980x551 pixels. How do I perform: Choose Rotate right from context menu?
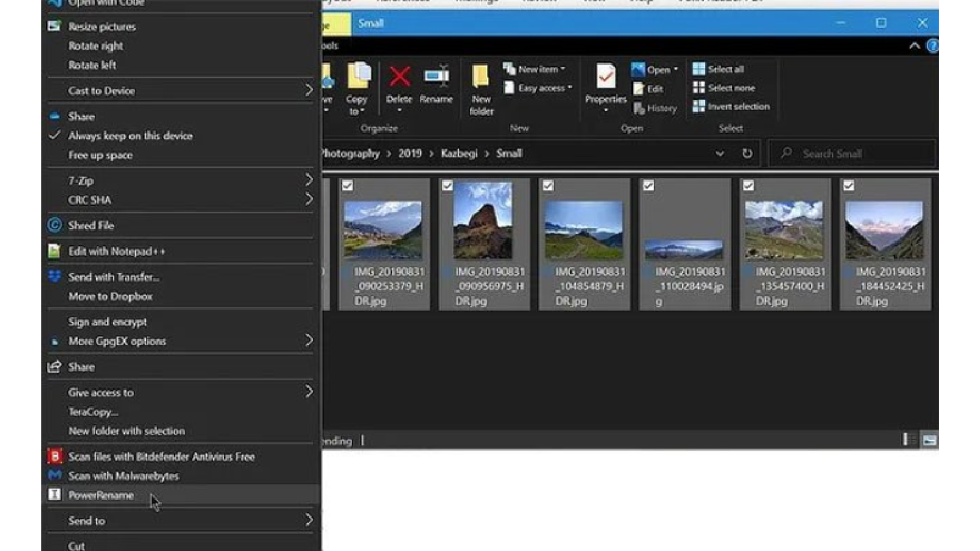tap(96, 46)
